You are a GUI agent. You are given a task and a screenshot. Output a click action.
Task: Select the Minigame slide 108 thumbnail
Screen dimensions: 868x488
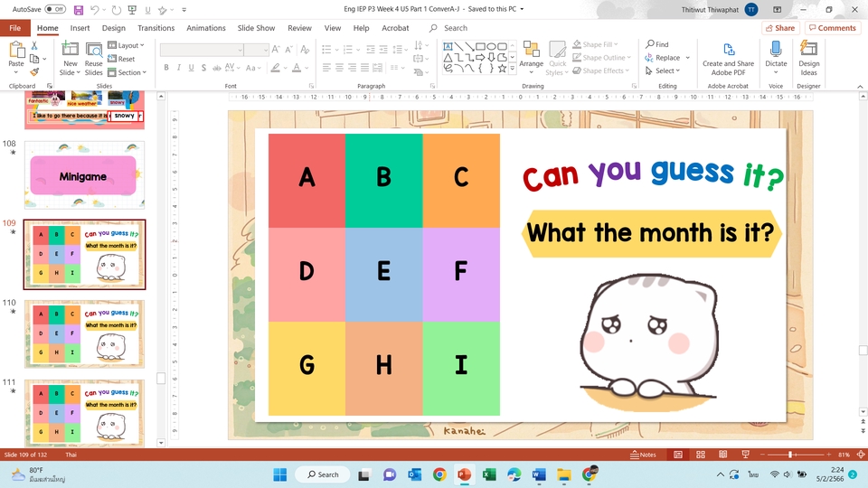84,174
